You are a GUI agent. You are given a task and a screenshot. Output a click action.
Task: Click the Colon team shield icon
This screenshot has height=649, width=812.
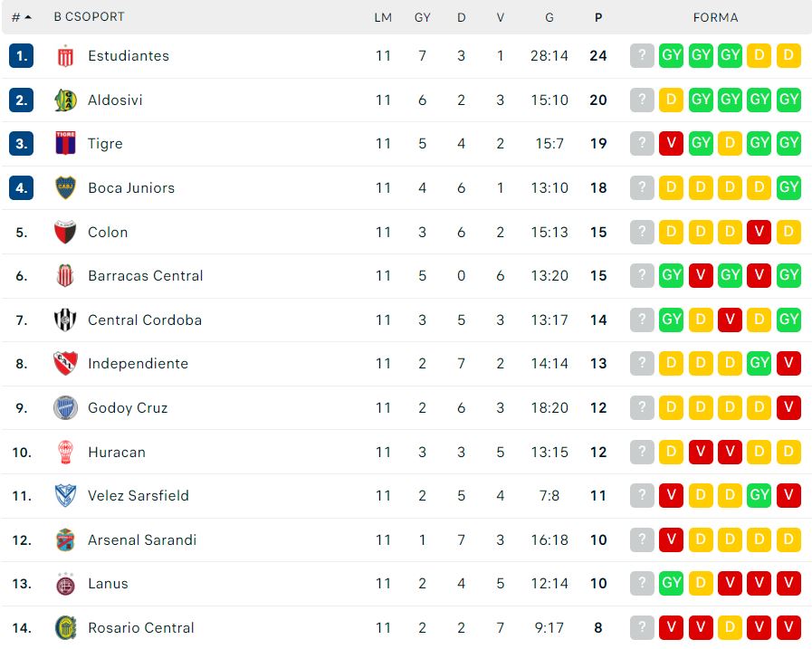pos(65,232)
